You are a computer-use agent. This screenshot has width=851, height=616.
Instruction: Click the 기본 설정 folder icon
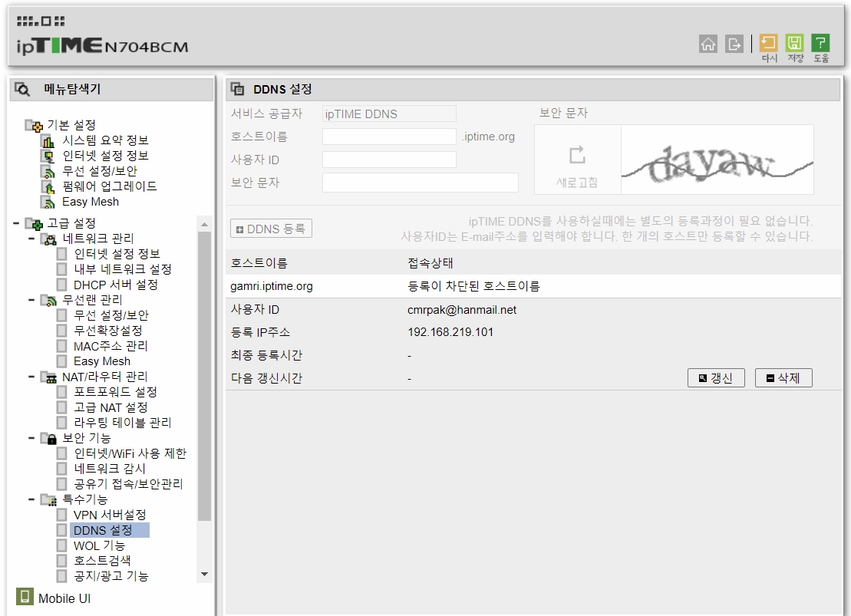[34, 125]
